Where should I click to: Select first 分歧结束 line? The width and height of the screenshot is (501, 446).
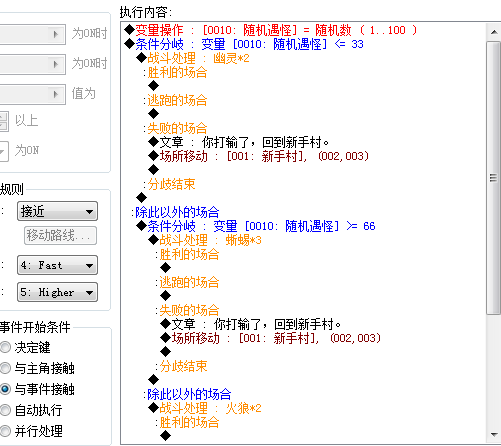click(169, 184)
